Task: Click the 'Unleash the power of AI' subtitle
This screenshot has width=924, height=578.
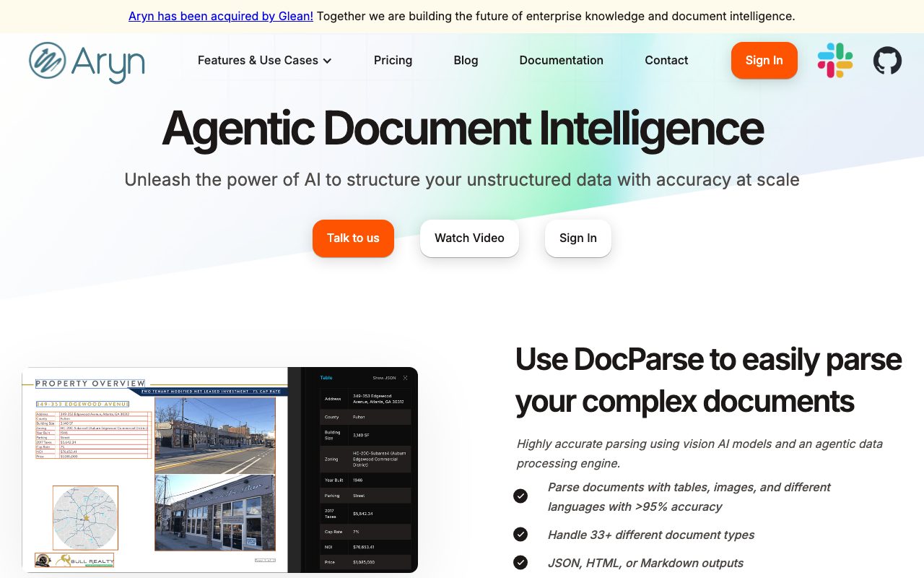Action: pyautogui.click(x=462, y=179)
